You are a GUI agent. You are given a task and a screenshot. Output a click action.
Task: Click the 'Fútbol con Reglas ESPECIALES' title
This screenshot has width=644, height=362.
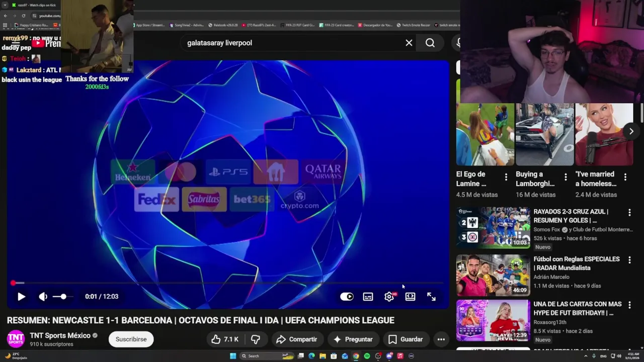577,263
